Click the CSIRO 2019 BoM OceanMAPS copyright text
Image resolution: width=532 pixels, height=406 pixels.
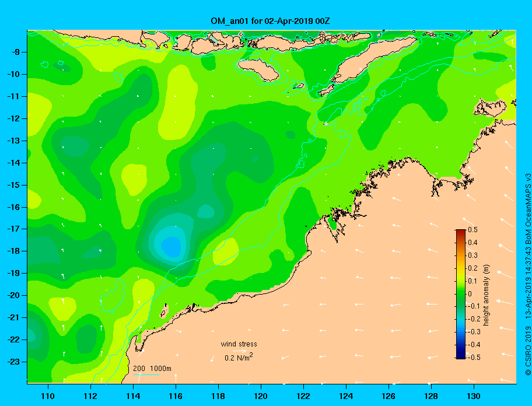[x=527, y=274]
